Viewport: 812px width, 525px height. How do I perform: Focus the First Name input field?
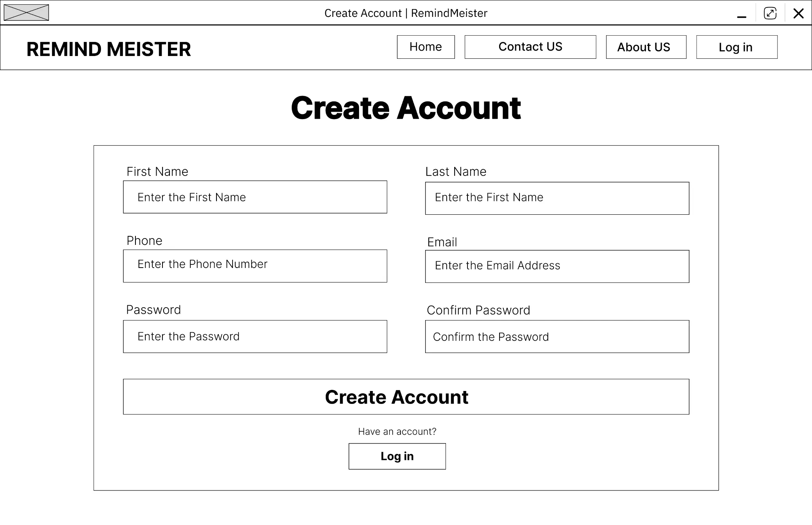click(255, 197)
